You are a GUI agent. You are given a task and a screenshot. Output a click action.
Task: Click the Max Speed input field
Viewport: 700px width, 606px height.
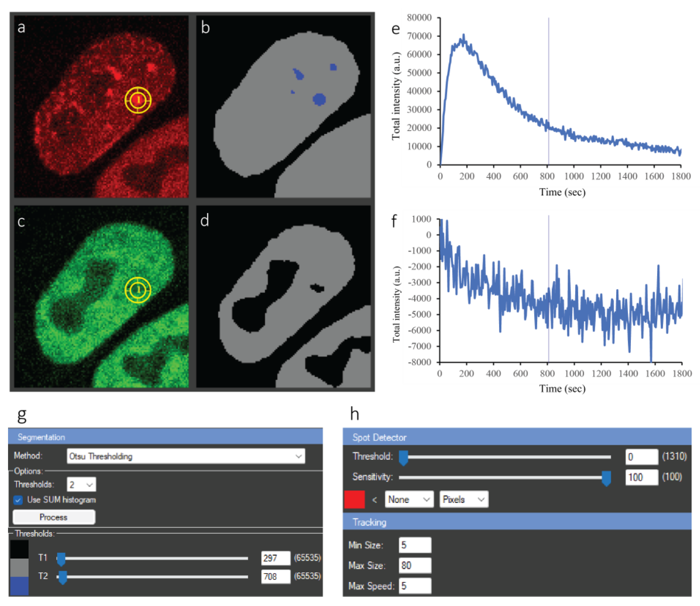pyautogui.click(x=415, y=586)
